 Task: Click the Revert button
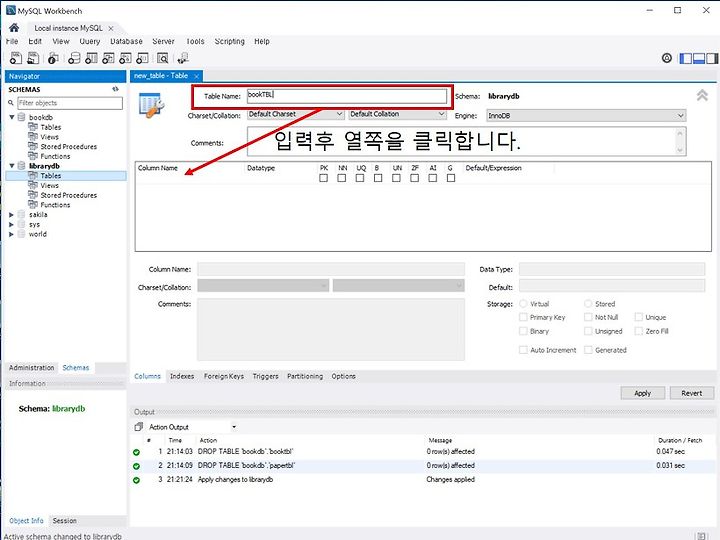pyautogui.click(x=692, y=393)
